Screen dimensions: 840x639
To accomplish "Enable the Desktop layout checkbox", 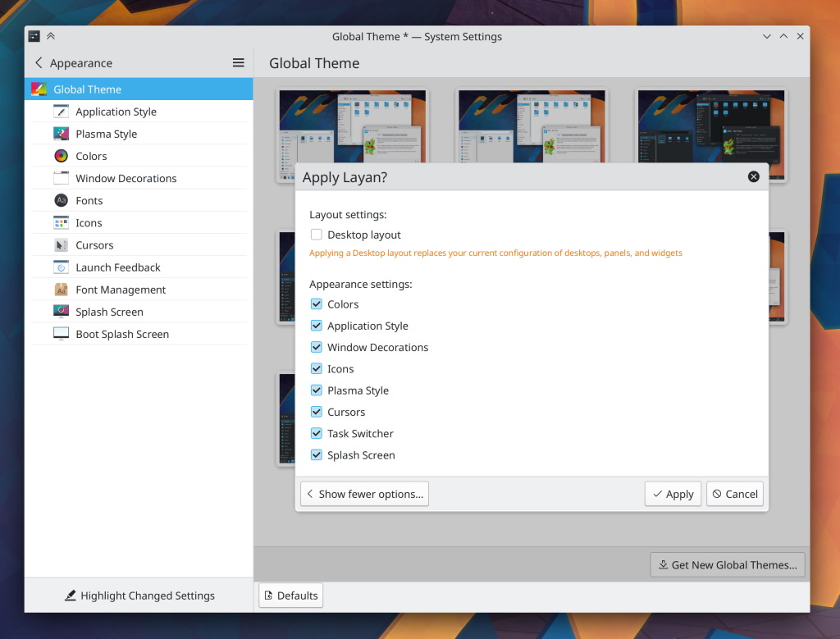I will [x=316, y=234].
